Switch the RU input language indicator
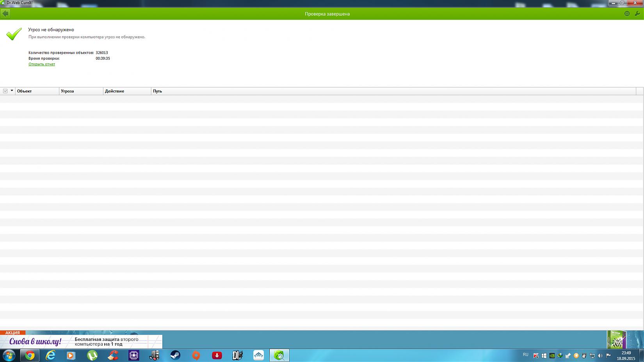The width and height of the screenshot is (644, 362). coord(525,355)
